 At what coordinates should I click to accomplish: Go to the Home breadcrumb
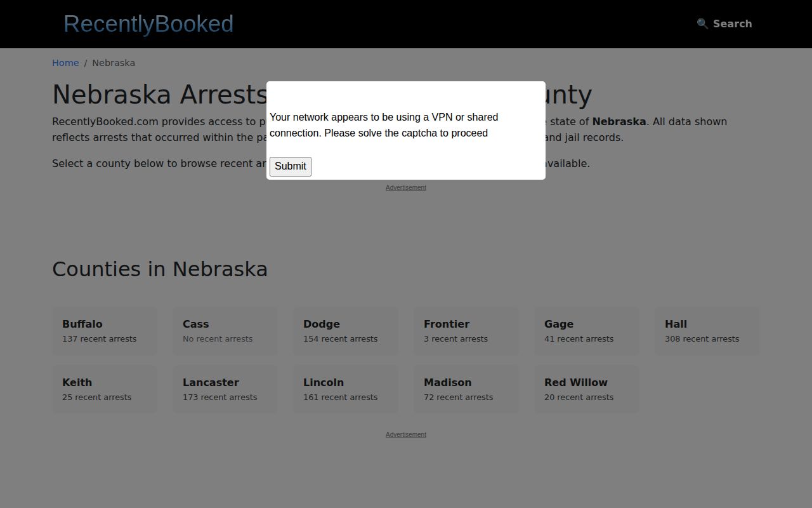click(x=65, y=63)
